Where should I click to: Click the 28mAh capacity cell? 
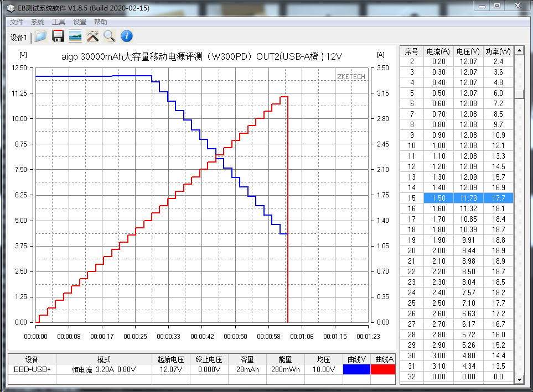tap(247, 369)
